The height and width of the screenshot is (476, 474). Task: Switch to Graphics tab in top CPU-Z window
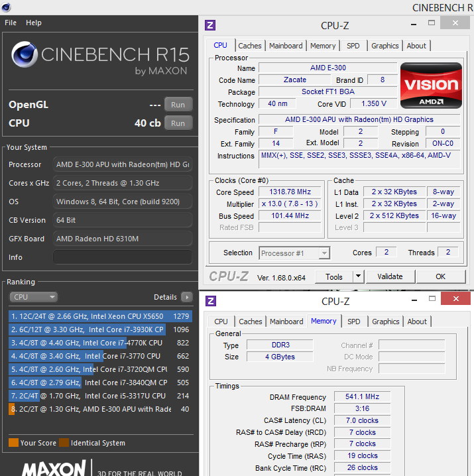385,46
